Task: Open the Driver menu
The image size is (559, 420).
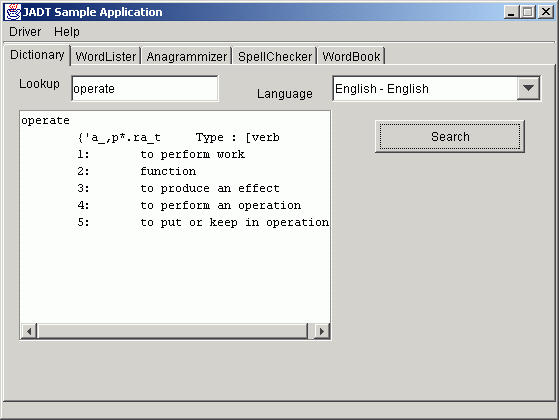Action: [25, 32]
